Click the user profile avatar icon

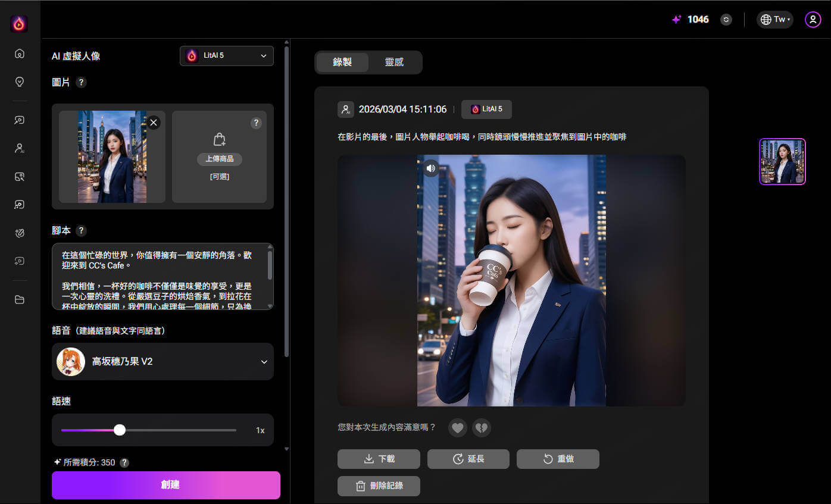tap(813, 20)
